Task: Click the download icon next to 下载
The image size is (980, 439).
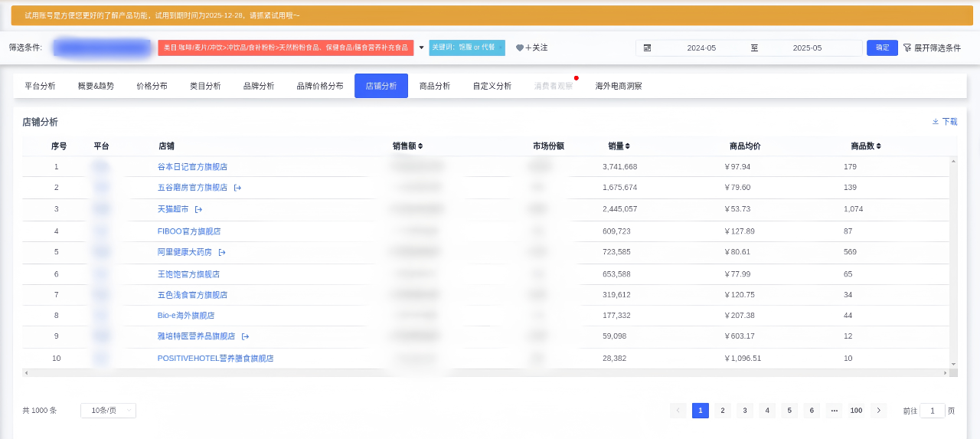Action: (x=935, y=122)
